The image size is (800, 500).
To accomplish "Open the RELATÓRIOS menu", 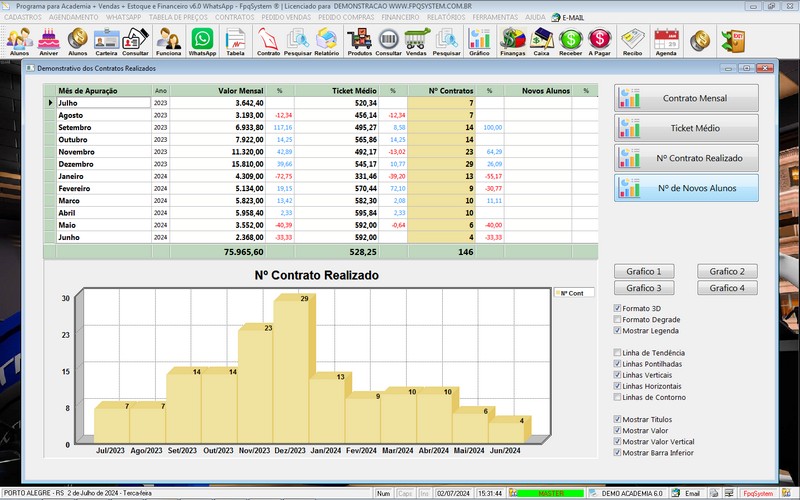I will (x=446, y=17).
